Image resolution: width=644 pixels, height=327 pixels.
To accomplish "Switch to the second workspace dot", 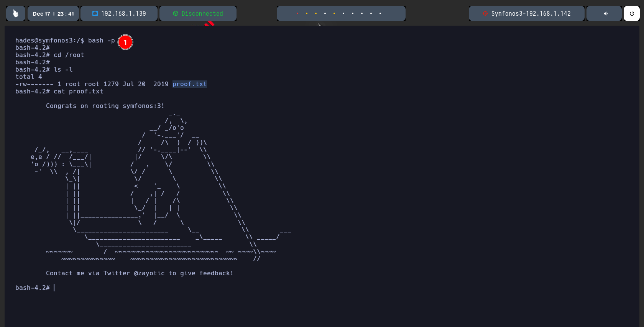I will coord(307,13).
